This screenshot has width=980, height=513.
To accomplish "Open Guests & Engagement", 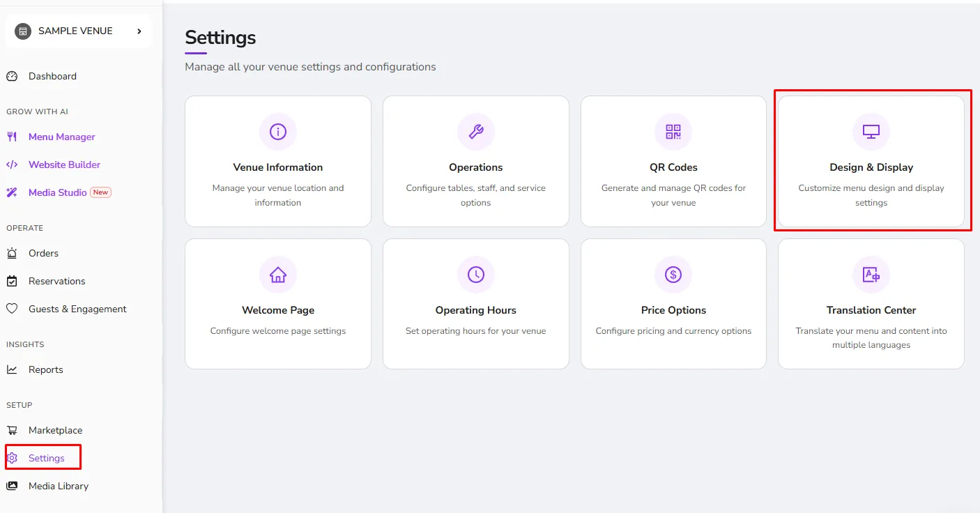I will click(77, 309).
